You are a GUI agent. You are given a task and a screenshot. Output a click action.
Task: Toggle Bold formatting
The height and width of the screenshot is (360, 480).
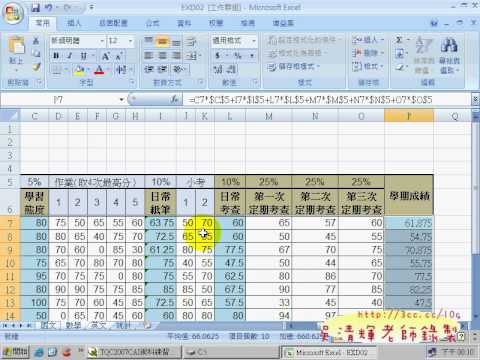(x=56, y=56)
